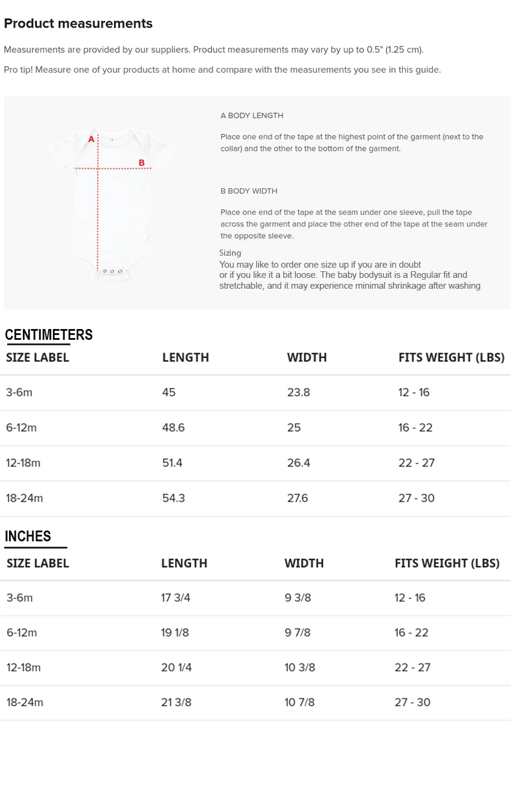Image resolution: width=511 pixels, height=812 pixels.
Task: Click the "10 7/8" width value
Action: click(299, 703)
